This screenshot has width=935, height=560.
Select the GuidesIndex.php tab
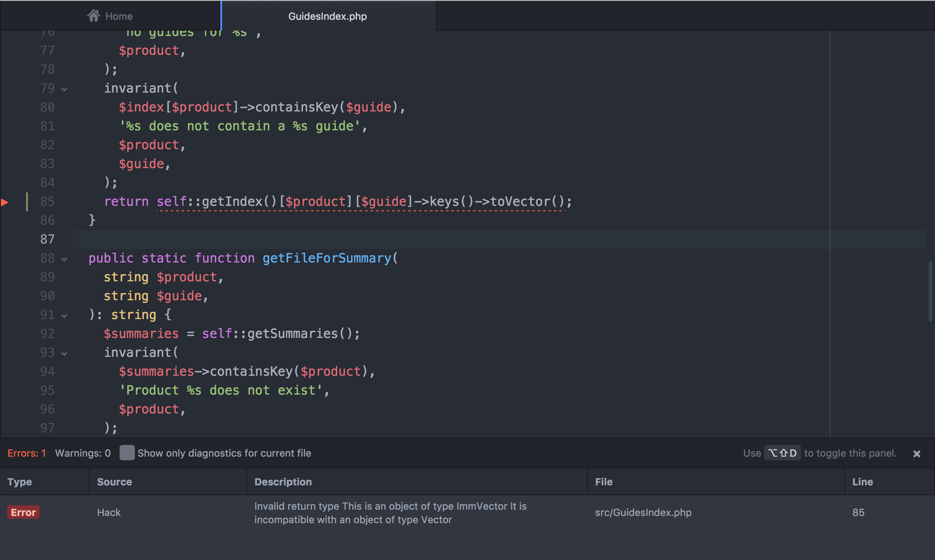coord(328,16)
